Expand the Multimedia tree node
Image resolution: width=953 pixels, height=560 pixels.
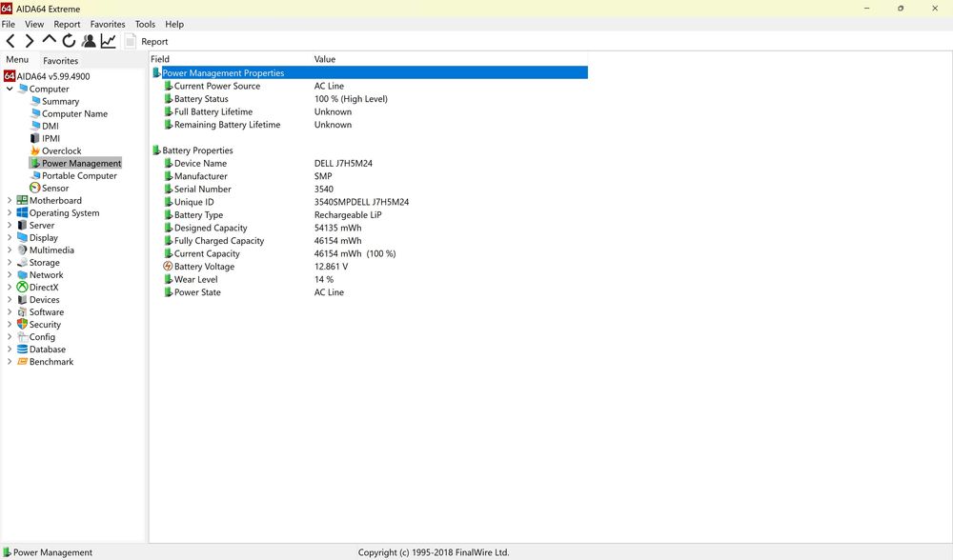pos(10,250)
